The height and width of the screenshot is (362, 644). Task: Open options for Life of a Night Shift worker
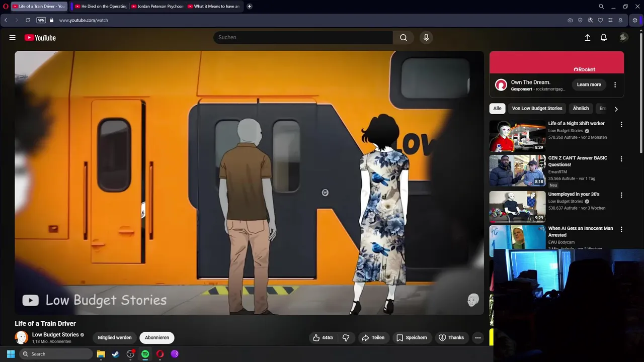[x=621, y=124]
